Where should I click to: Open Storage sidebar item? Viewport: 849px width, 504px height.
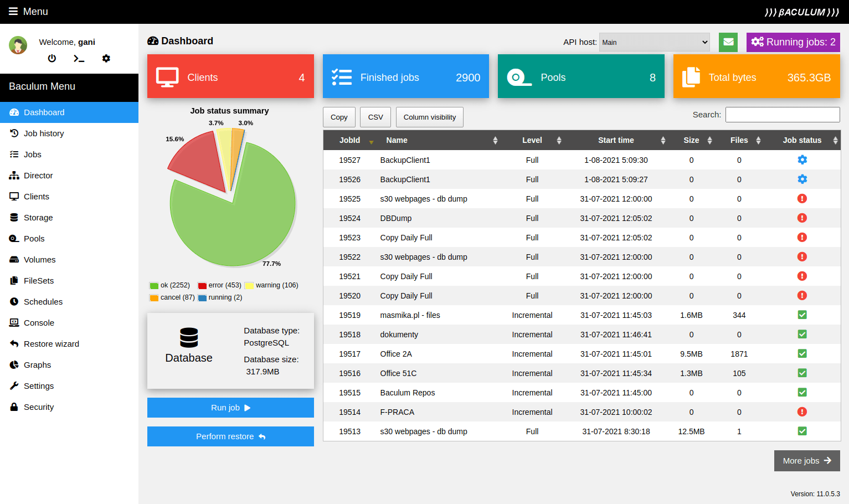point(69,218)
